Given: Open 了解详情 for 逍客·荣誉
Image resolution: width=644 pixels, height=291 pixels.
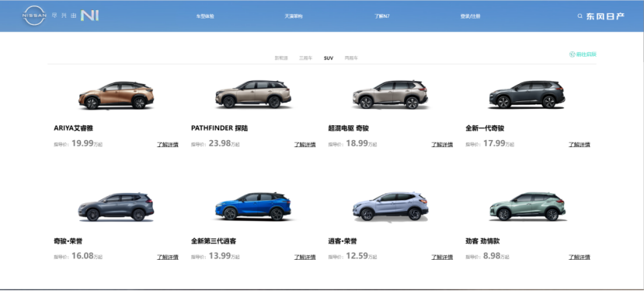Looking at the screenshot, I should pyautogui.click(x=442, y=257).
